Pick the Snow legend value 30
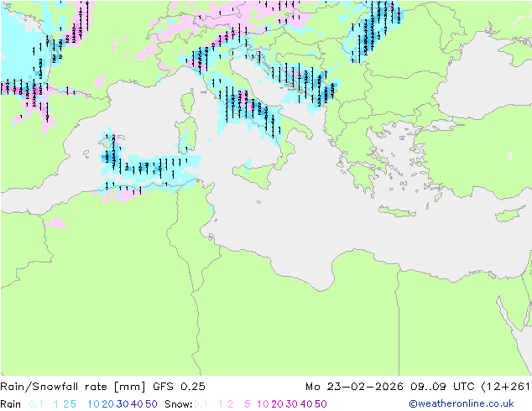The width and height of the screenshot is (532, 411). [x=292, y=404]
